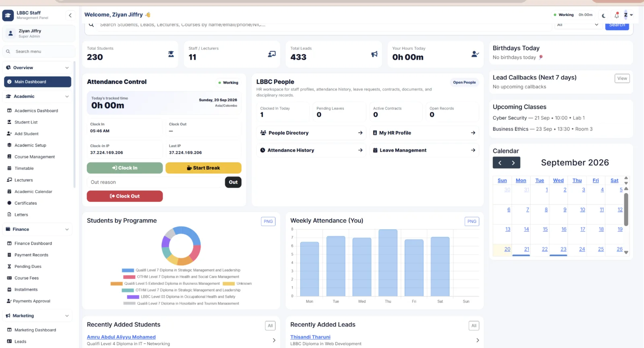Viewport: 644px width, 348px height.
Task: Click the Lecturers icon in sidebar
Action: [9, 180]
